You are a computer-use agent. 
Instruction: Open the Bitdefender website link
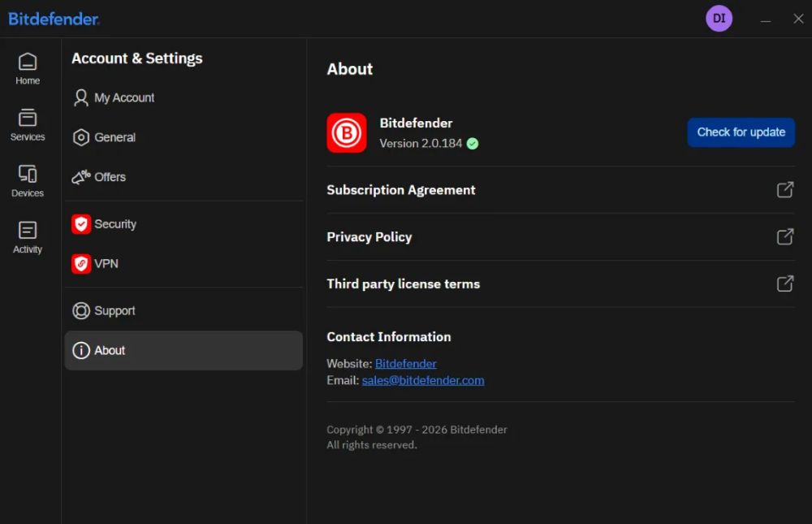[x=405, y=364]
